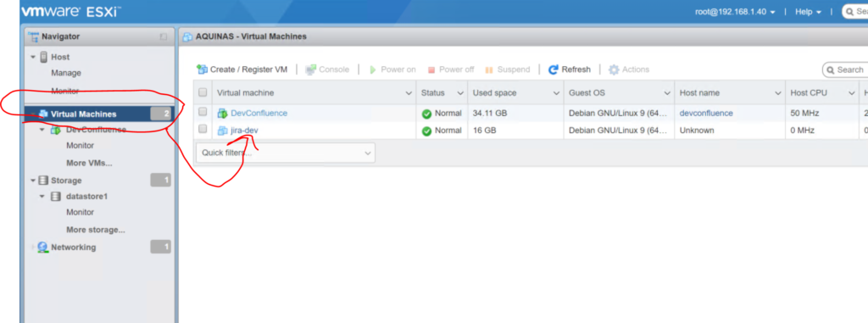Open the Help menu
The width and height of the screenshot is (868, 323).
(x=808, y=12)
